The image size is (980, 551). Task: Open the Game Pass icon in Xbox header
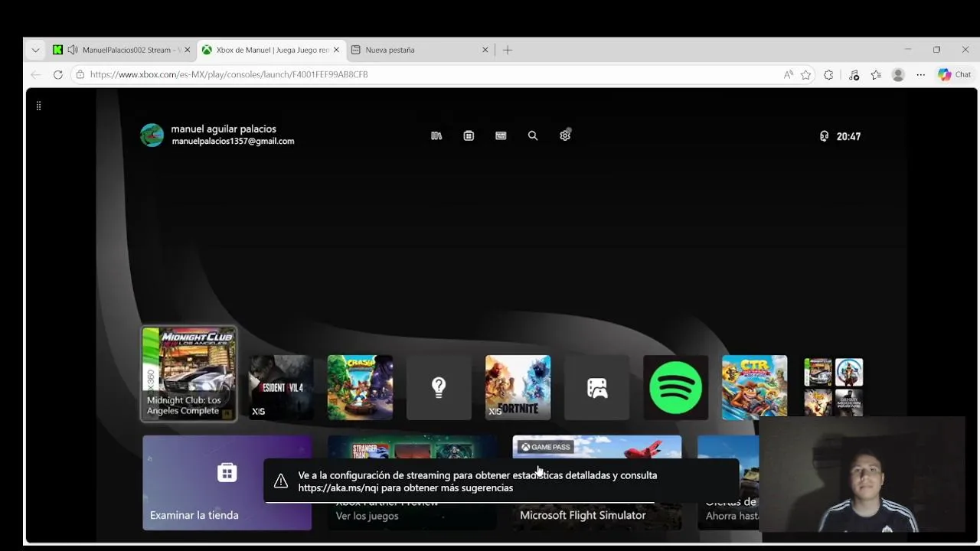(501, 135)
